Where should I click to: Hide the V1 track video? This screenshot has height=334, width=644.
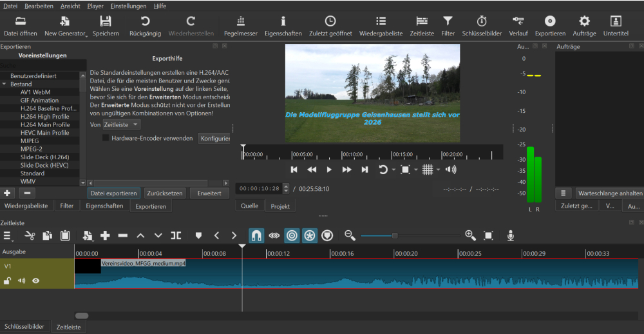[35, 281]
